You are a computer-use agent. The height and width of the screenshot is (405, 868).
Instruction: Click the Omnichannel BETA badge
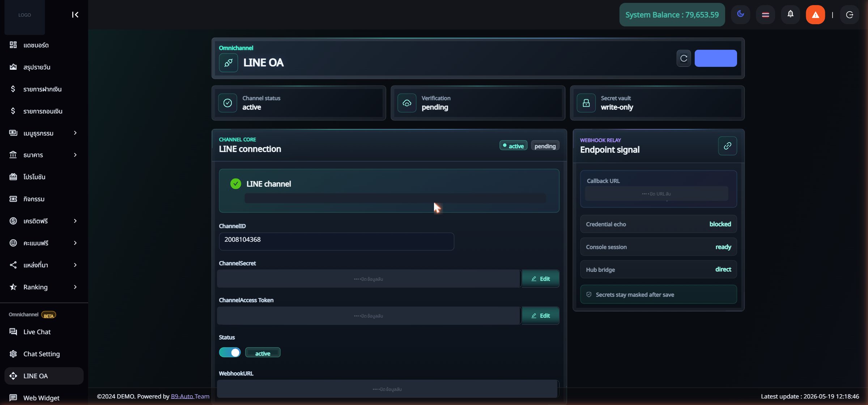(x=48, y=315)
